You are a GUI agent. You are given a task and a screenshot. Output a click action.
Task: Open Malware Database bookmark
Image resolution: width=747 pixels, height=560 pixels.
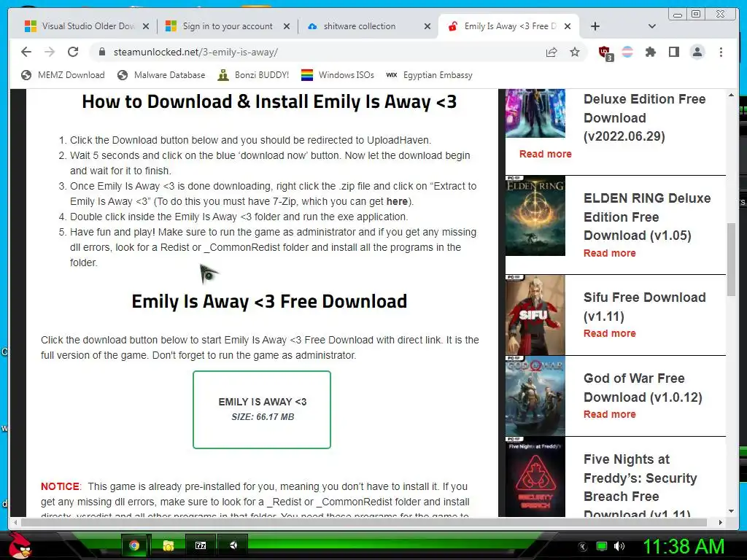coord(161,75)
